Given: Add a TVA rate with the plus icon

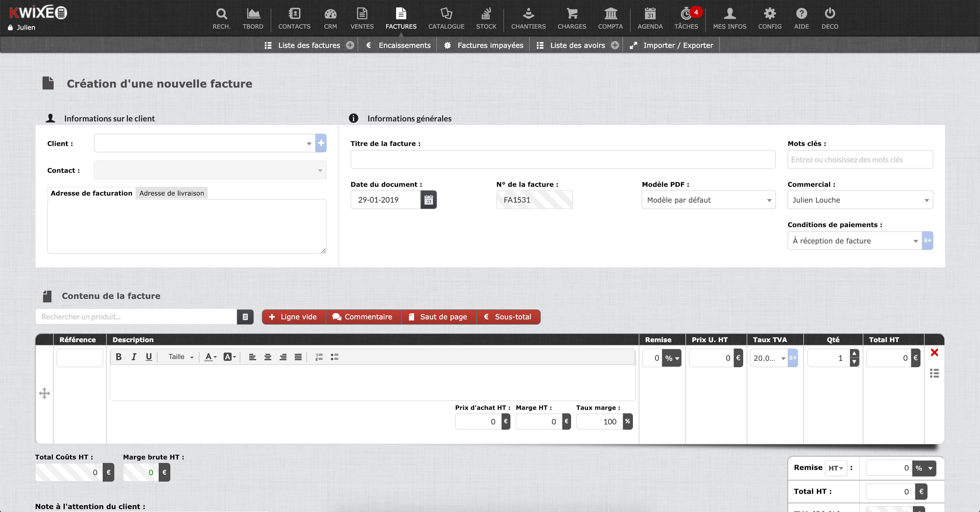Looking at the screenshot, I should coord(793,358).
